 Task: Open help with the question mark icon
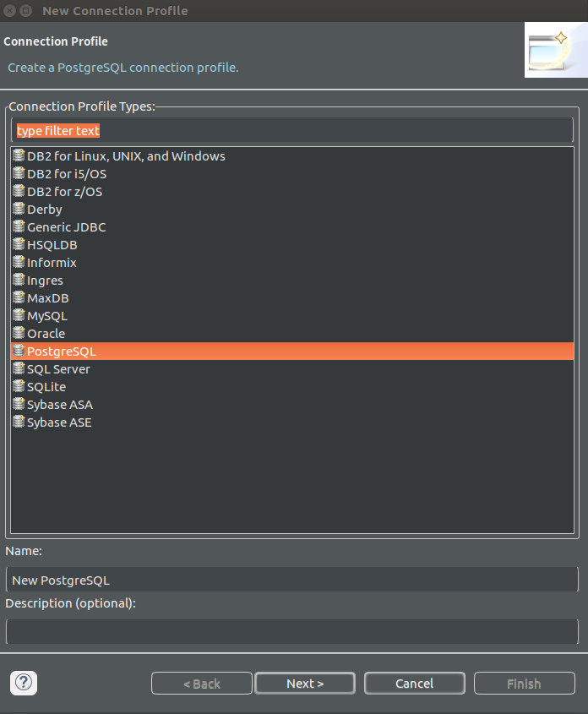pyautogui.click(x=24, y=683)
